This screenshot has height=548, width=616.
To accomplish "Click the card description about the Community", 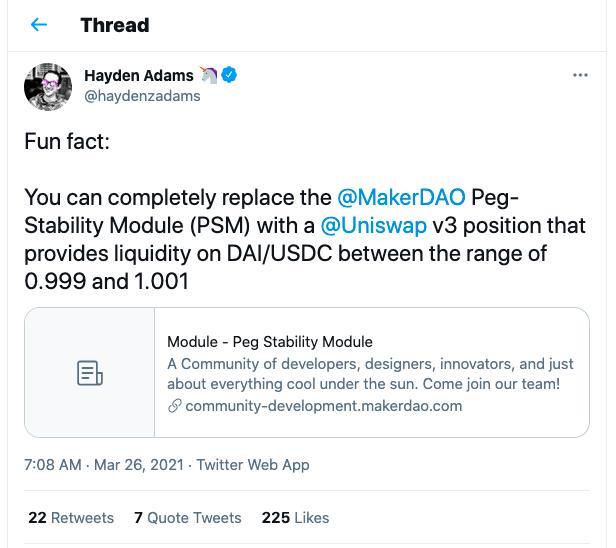I will pos(370,374).
